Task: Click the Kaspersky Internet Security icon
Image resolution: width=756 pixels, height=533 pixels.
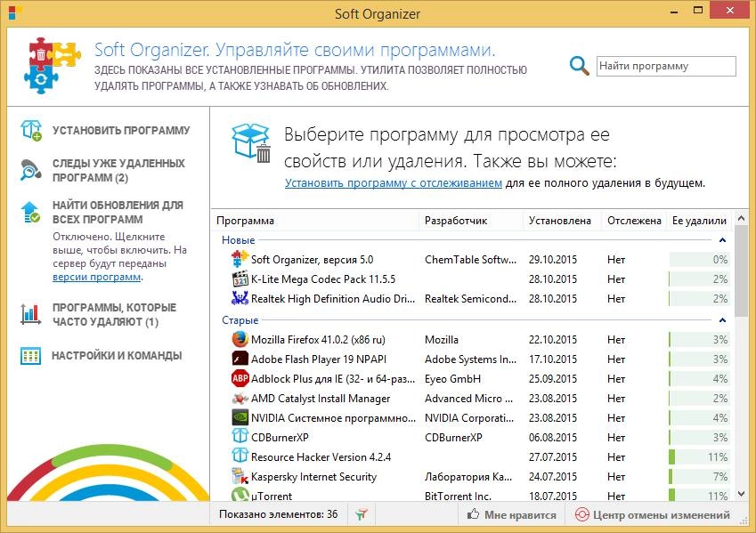Action: 240,477
